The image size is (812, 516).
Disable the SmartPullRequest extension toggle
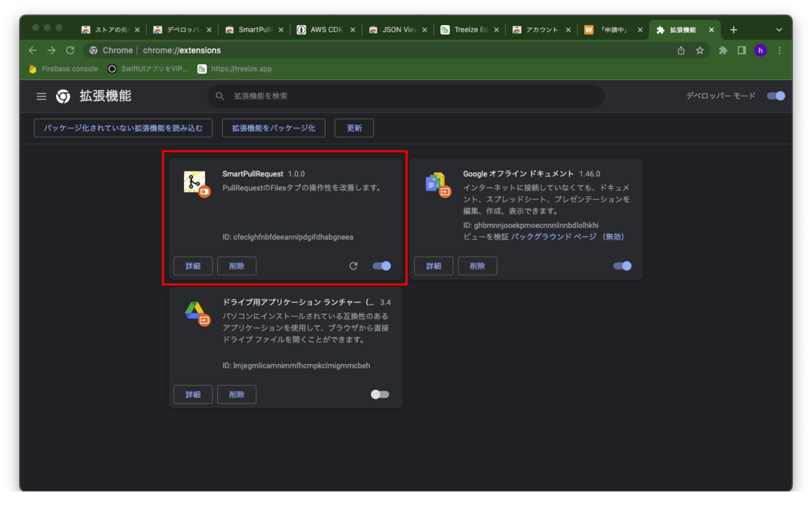(382, 266)
